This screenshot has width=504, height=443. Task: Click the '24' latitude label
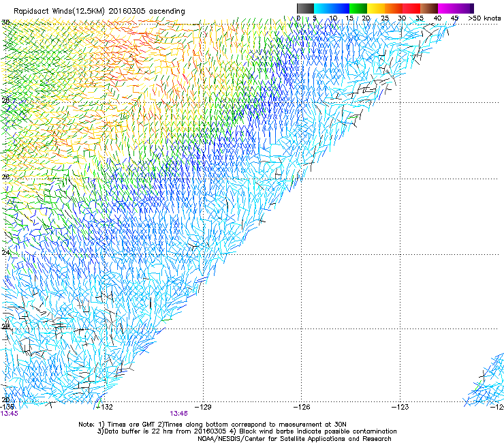pyautogui.click(x=5, y=253)
